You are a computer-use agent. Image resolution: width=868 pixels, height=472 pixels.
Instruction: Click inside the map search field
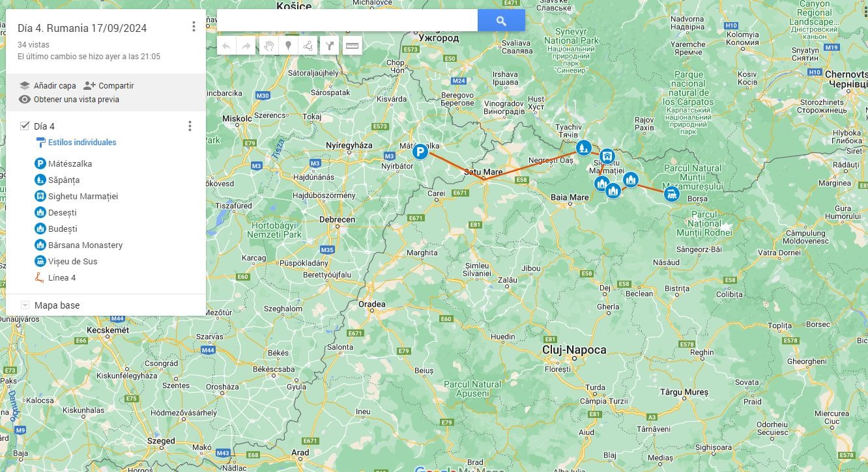pyautogui.click(x=347, y=21)
